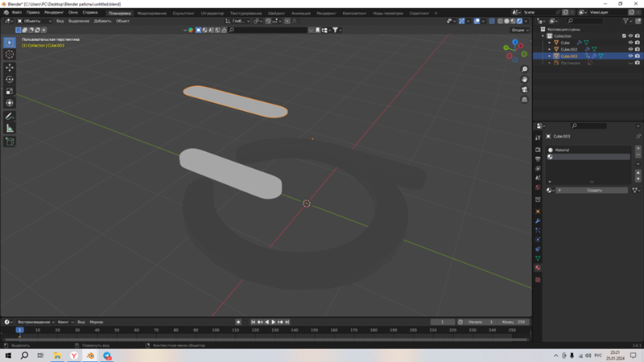Select the Move tool
Screen dimensions: 644x362
10,68
